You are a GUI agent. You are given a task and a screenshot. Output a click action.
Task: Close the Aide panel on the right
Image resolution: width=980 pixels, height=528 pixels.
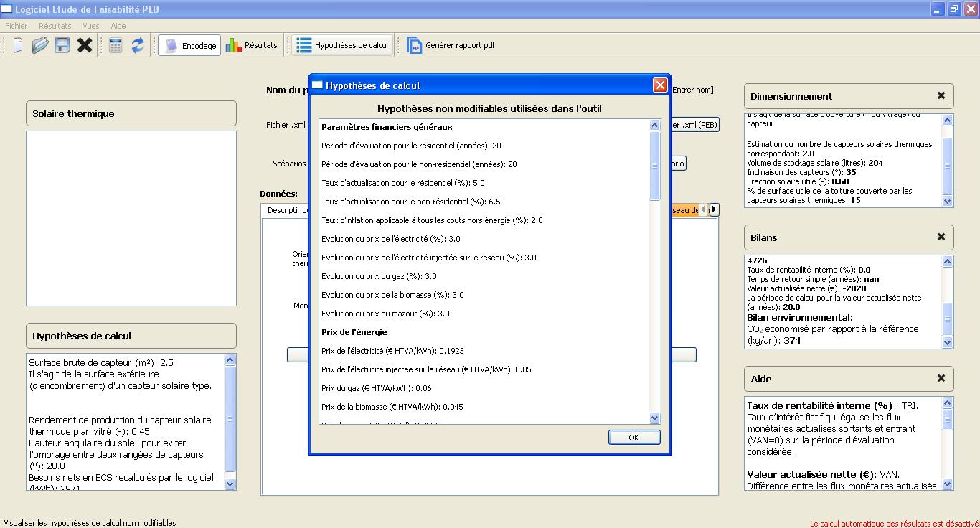coord(941,378)
